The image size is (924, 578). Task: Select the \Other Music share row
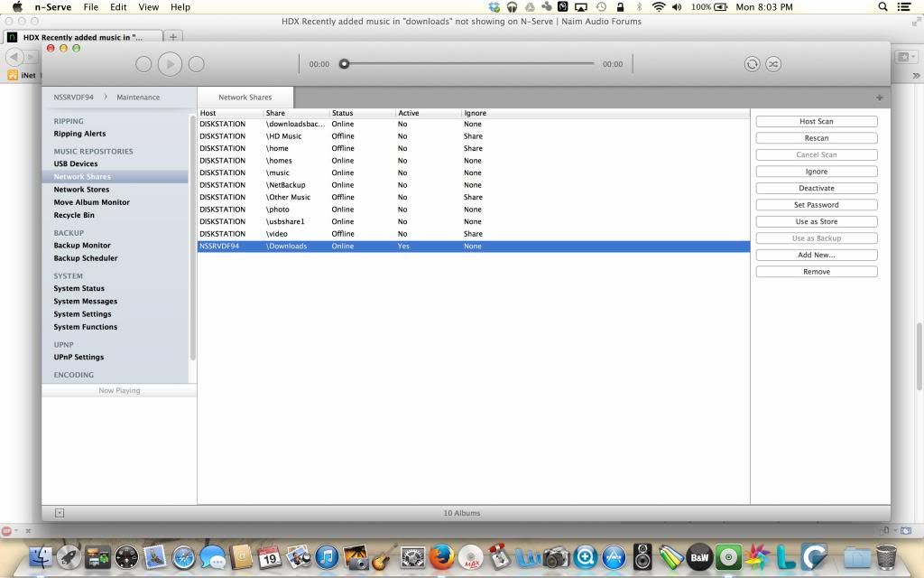(473, 197)
